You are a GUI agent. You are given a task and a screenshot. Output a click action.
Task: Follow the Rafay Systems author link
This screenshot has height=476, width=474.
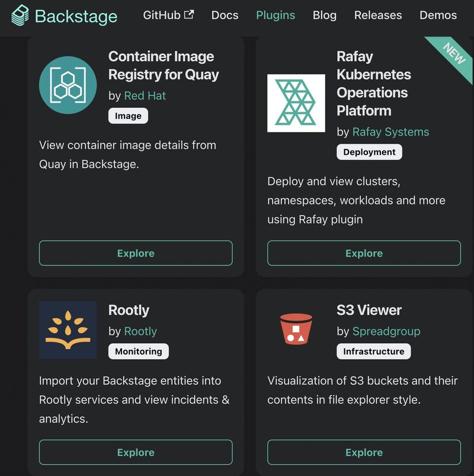click(x=390, y=132)
